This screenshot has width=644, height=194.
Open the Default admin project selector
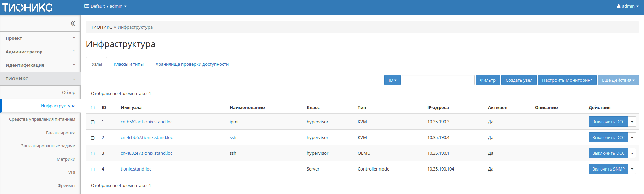[x=106, y=6]
